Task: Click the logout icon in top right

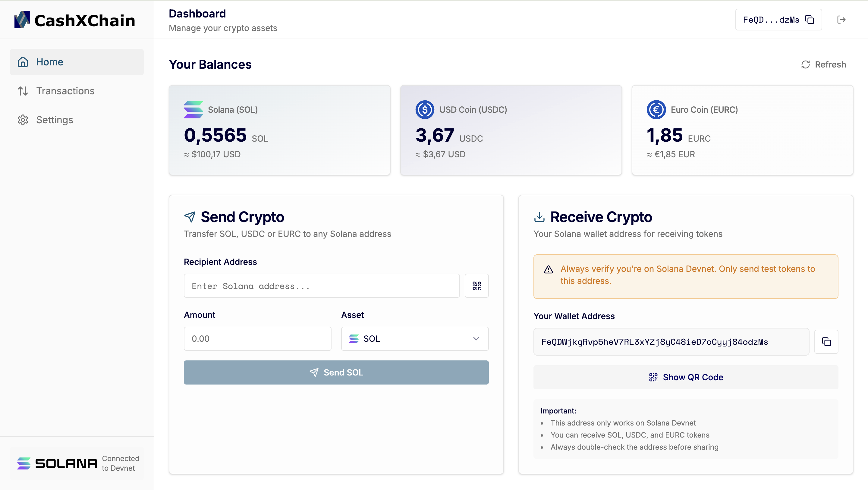Action: [841, 20]
